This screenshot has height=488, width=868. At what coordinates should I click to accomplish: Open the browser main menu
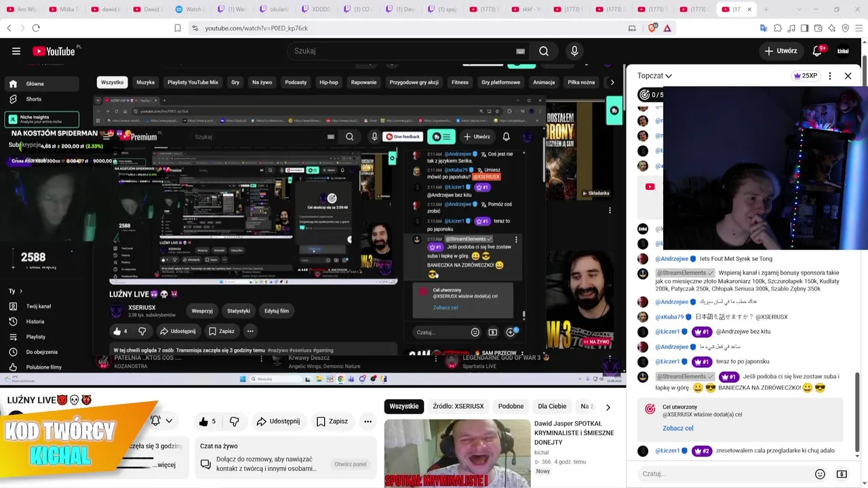point(859,28)
